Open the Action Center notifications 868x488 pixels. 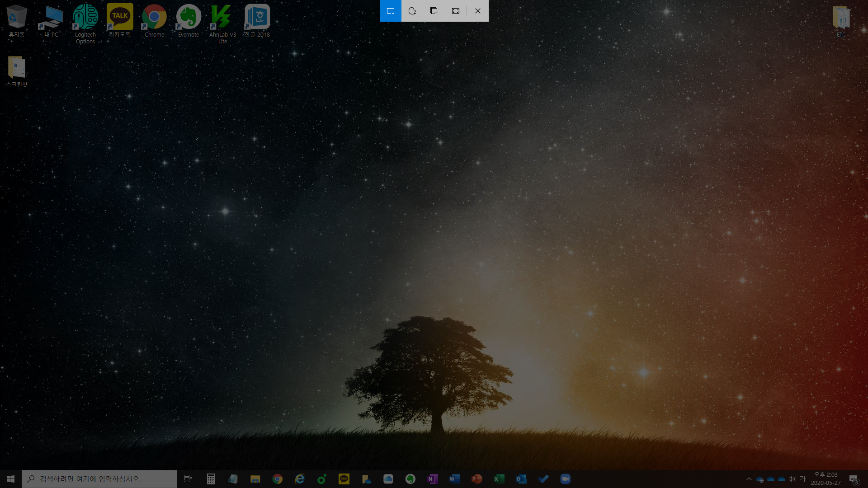(854, 479)
